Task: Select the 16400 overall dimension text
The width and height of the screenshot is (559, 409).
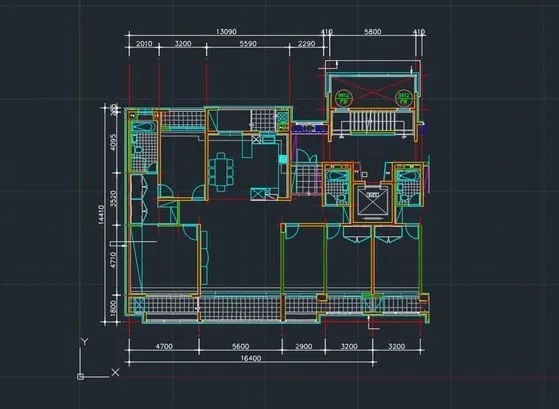Action: click(251, 358)
